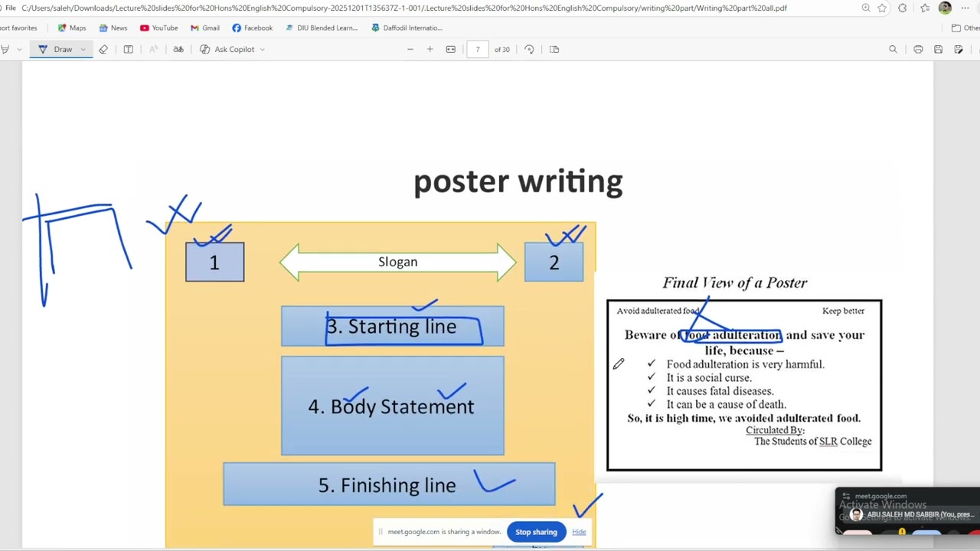Click 'Avoid adulterated food' text
The image size is (980, 551).
pos(658,311)
